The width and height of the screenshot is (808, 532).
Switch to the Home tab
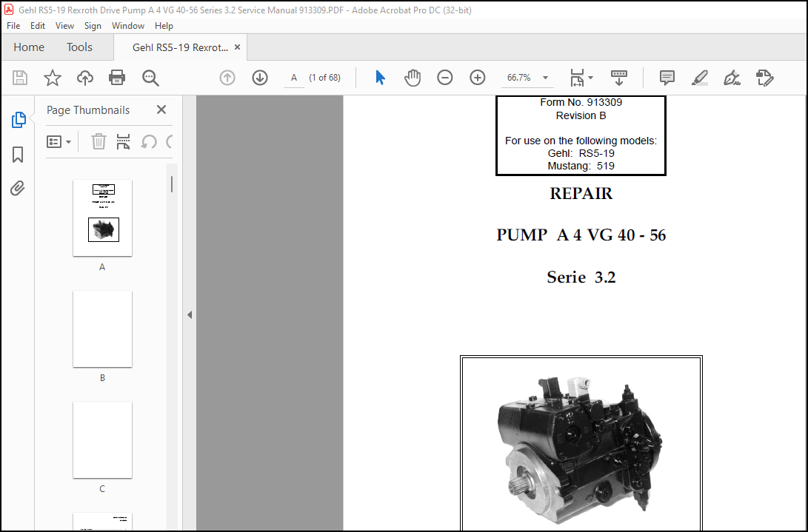(x=29, y=47)
